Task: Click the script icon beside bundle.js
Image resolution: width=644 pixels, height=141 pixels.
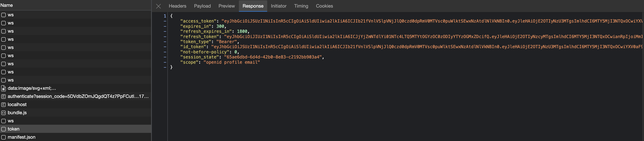Action: 3,113
